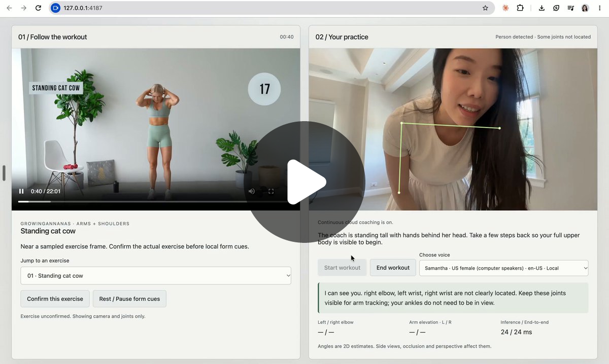Enter fullscreen for the workout video
The height and width of the screenshot is (364, 609).
pyautogui.click(x=271, y=191)
